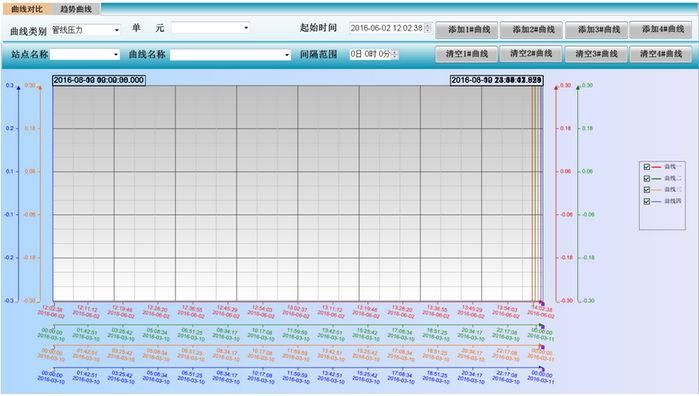Viewport: 699px width, 396px height.
Task: Switch to the 趋势曲线 tab
Action: 76,9
